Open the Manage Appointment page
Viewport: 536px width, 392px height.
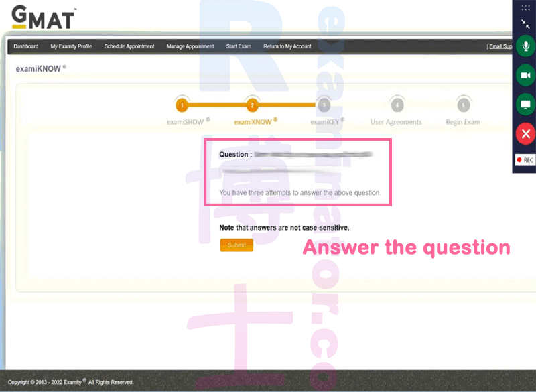coord(190,46)
